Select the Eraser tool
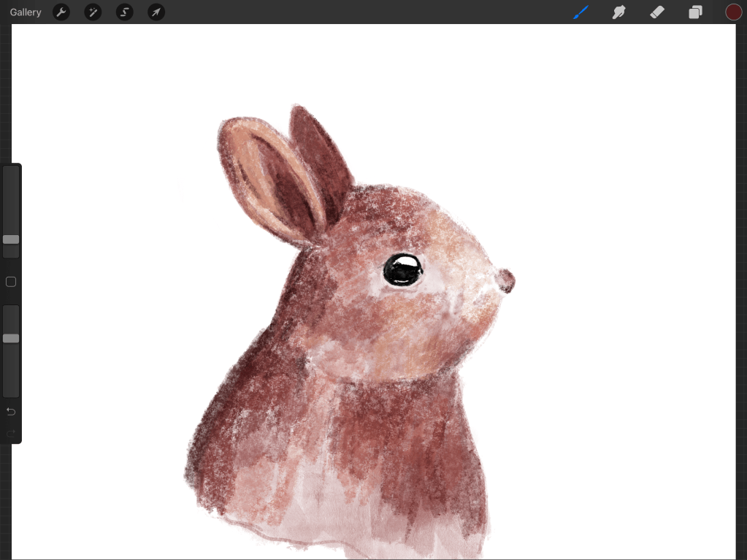The height and width of the screenshot is (560, 747). pos(657,12)
